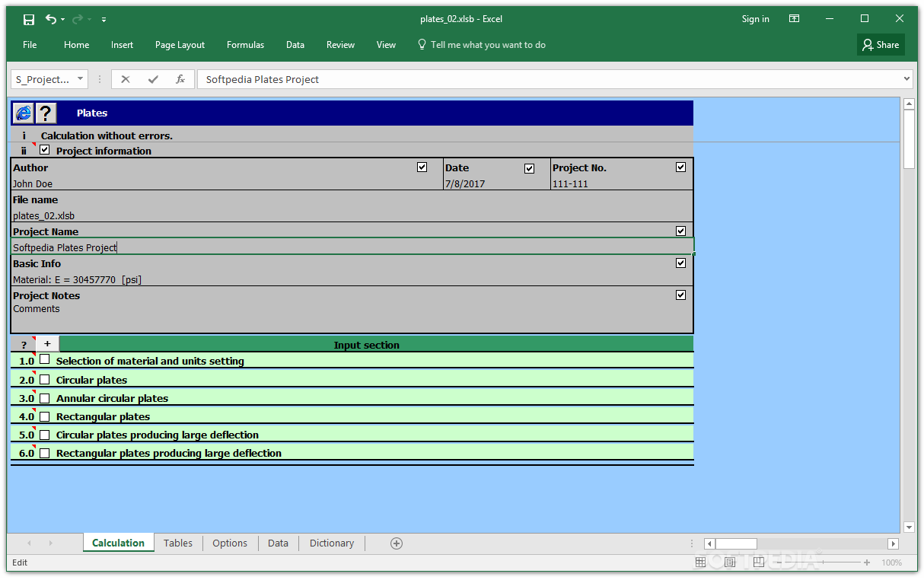Toggle Project information checkbox
The width and height of the screenshot is (924, 580).
tap(45, 150)
